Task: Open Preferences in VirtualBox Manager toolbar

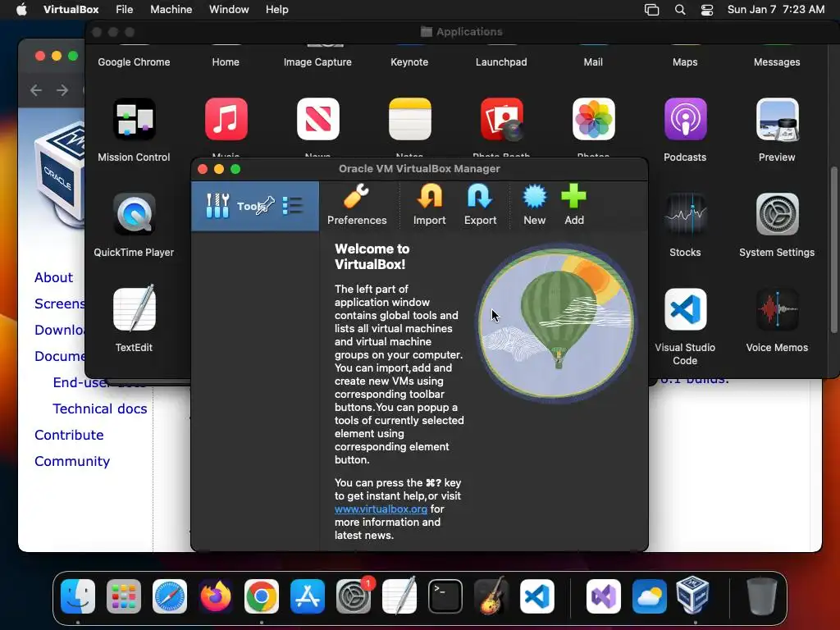Action: pos(357,204)
